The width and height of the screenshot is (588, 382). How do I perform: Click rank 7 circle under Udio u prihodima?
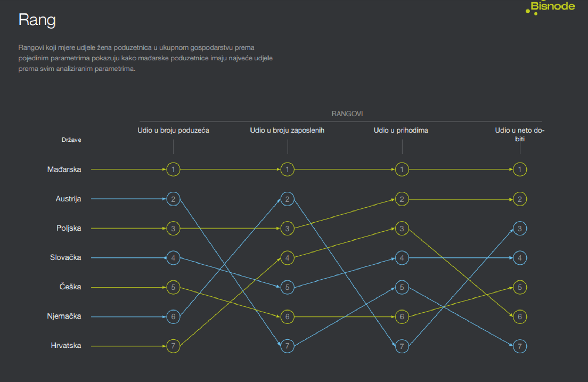pyautogui.click(x=402, y=346)
